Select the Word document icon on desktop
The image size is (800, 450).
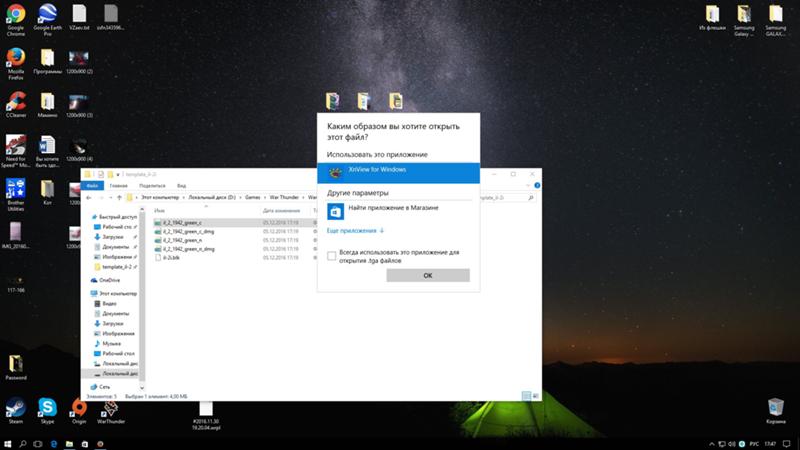pyautogui.click(x=47, y=151)
